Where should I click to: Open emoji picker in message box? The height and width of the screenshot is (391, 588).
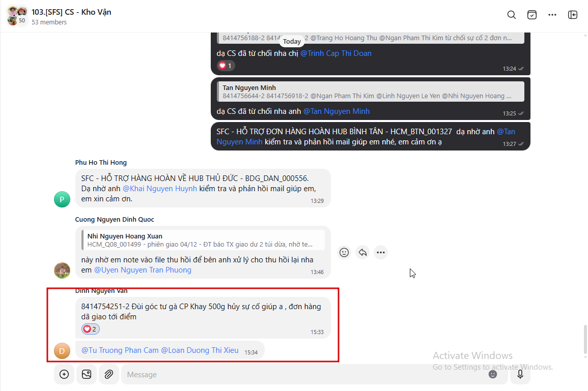pyautogui.click(x=493, y=374)
